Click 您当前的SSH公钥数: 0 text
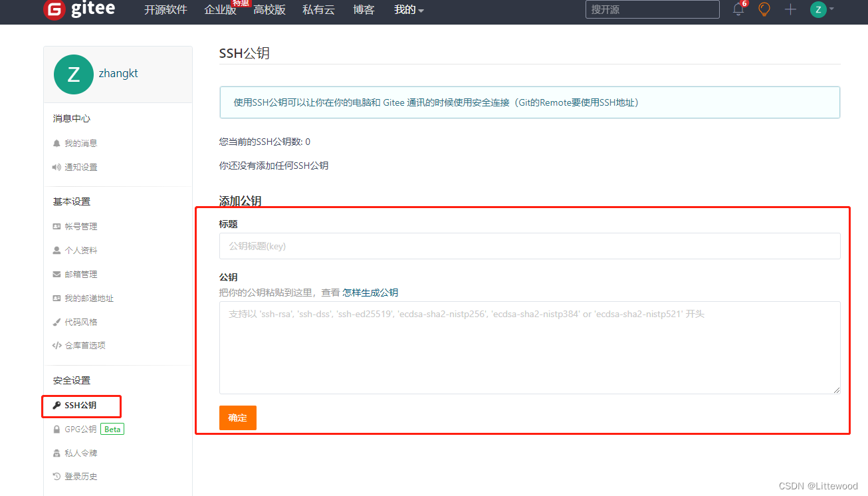Viewport: 868px width, 496px height. (x=265, y=142)
